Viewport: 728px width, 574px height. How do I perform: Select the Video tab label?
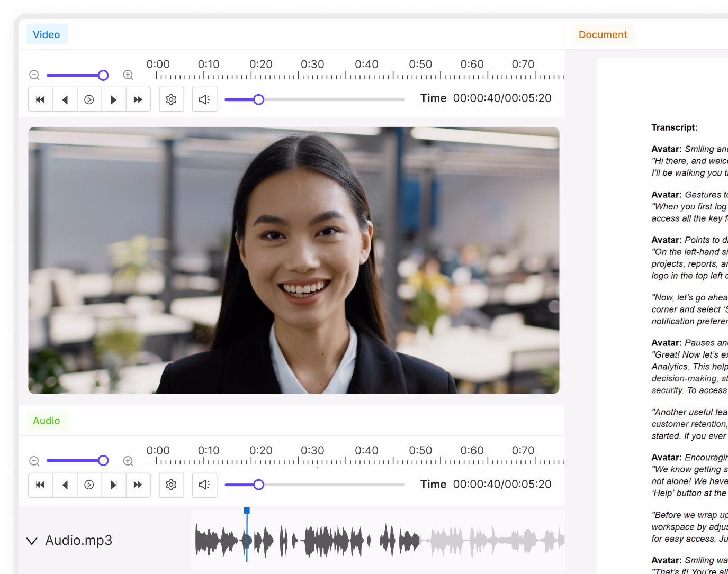pyautogui.click(x=47, y=34)
